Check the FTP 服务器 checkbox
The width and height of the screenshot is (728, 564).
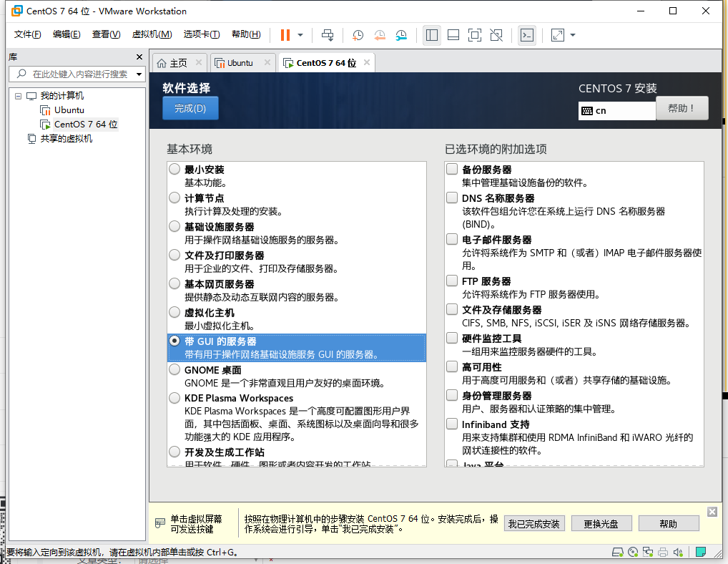click(452, 281)
